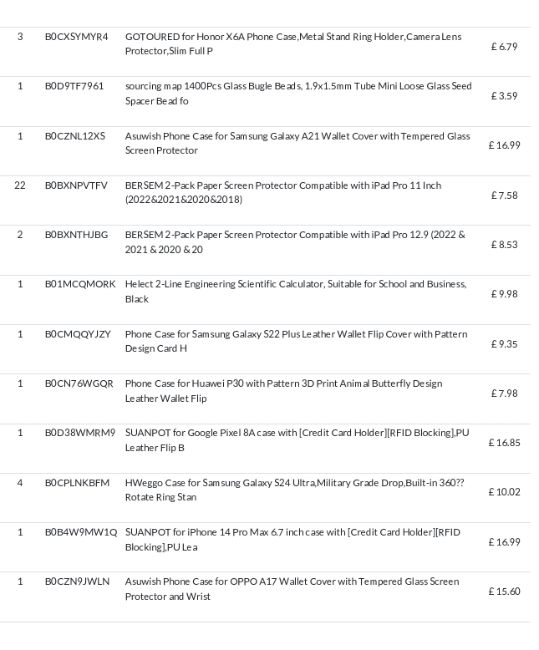Open the BERSEM iPad Pro 11 Inch protector title
Screen dimensions: 539x650
283,192
